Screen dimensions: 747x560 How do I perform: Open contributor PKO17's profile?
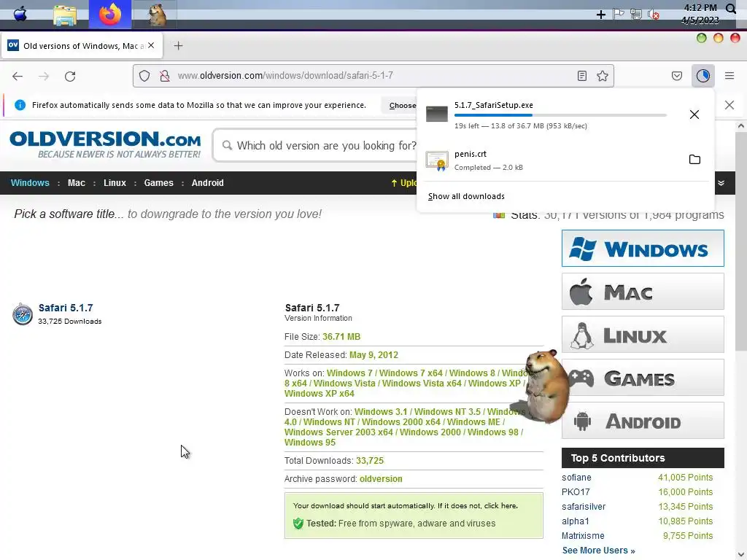point(576,492)
